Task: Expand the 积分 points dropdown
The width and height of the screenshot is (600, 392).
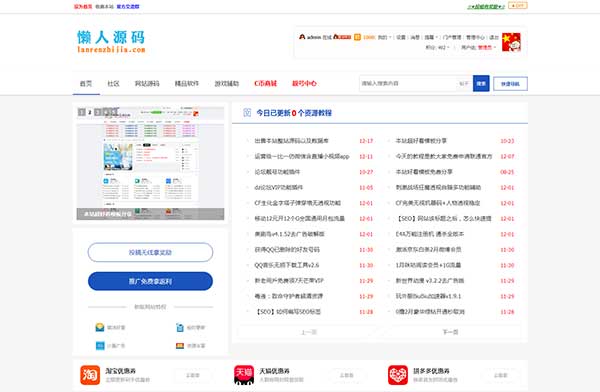Action: click(437, 47)
